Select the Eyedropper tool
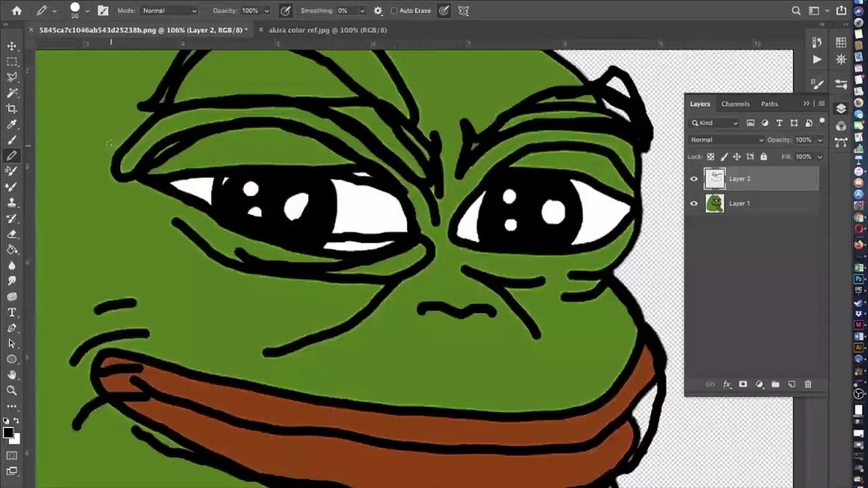The image size is (868, 488). point(12,125)
